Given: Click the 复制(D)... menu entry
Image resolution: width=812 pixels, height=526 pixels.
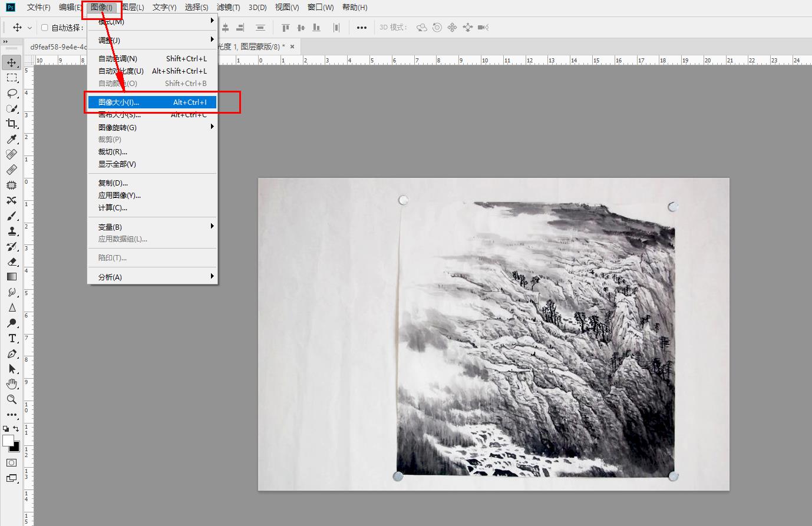Looking at the screenshot, I should coord(113,183).
